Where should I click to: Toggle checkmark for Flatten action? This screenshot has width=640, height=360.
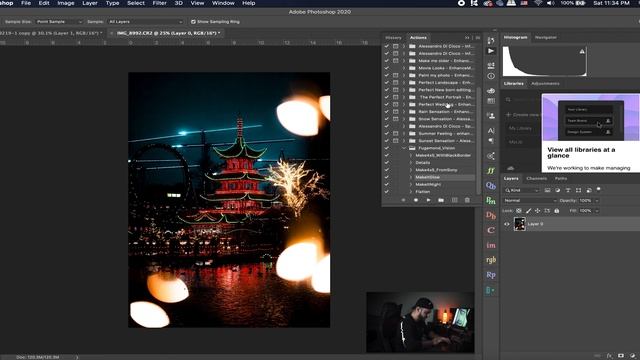tap(387, 191)
